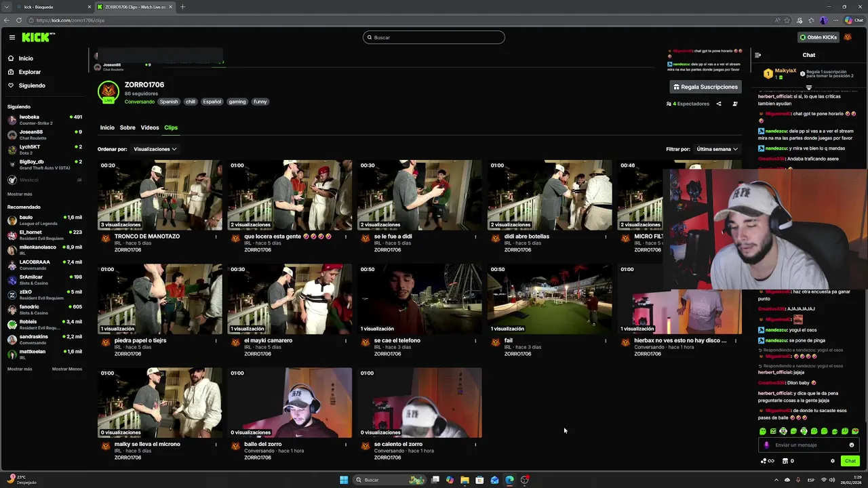The width and height of the screenshot is (868, 488).
Task: Expand the leaderboard below MaikylaX in the chat
Action: click(809, 88)
